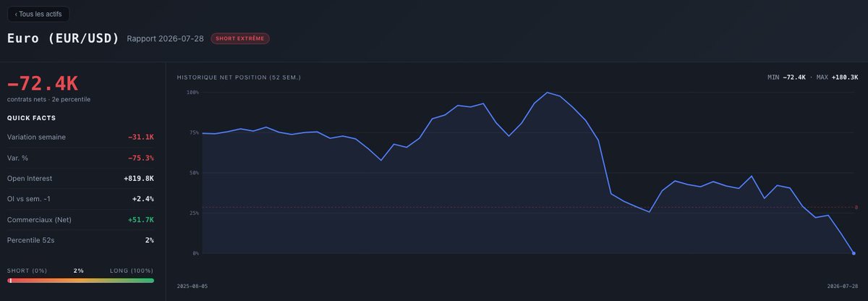This screenshot has height=301, width=868.
Task: Select the 'Open Interest' row label
Action: click(x=30, y=178)
